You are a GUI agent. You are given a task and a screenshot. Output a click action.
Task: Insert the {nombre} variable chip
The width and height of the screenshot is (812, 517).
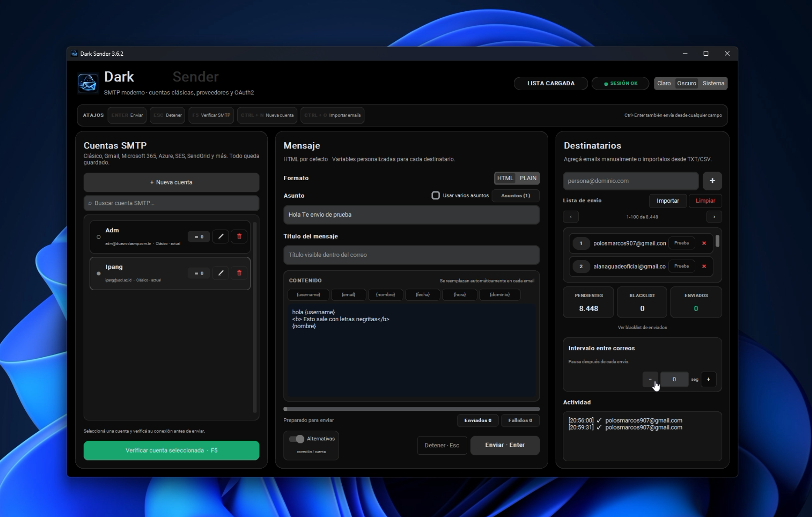tap(385, 295)
